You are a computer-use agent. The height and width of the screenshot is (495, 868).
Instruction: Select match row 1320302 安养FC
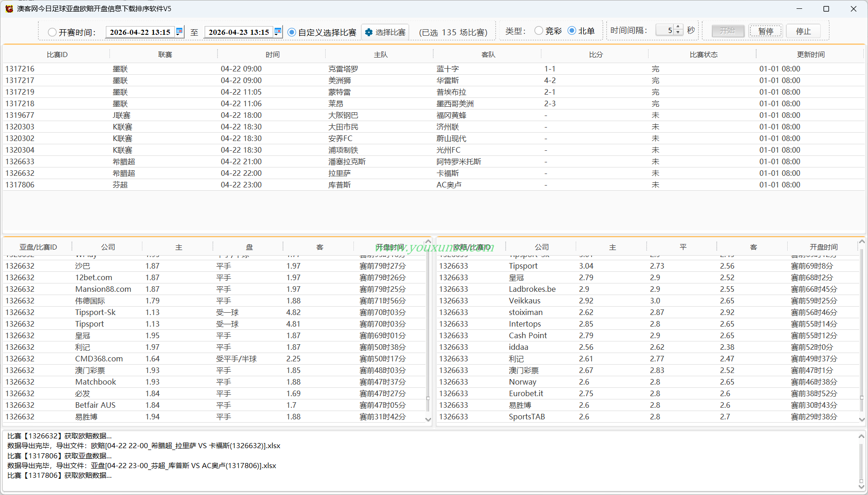434,138
